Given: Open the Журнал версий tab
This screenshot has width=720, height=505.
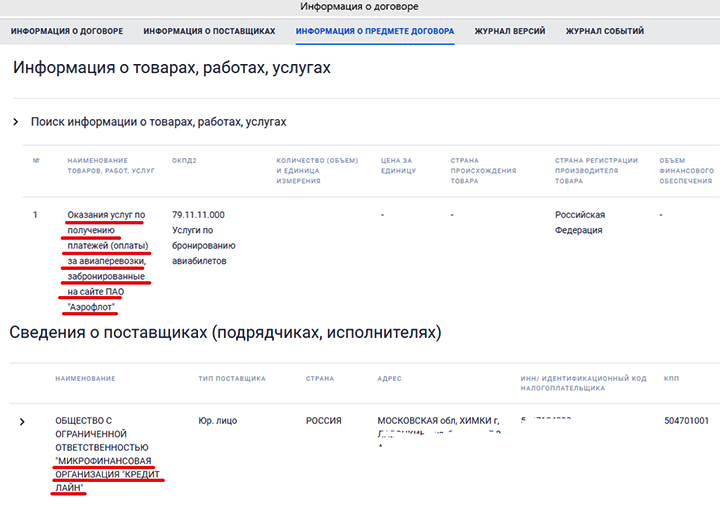Looking at the screenshot, I should 510,32.
